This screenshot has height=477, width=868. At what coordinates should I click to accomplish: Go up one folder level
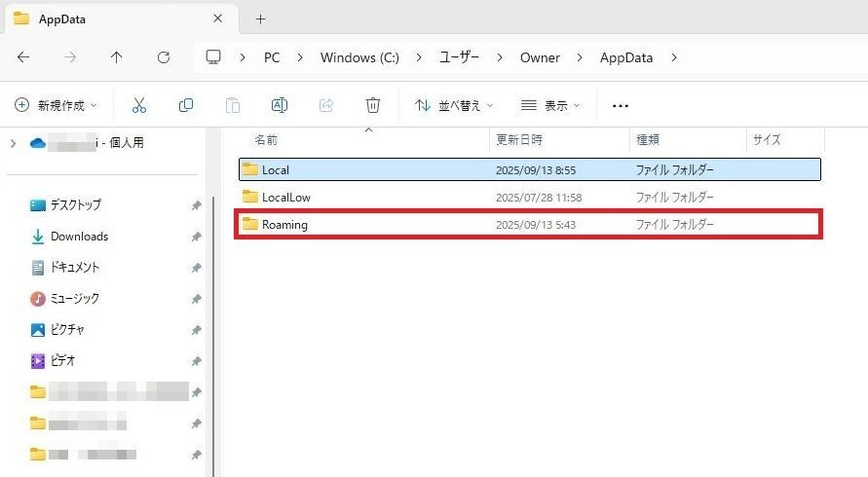[x=117, y=57]
